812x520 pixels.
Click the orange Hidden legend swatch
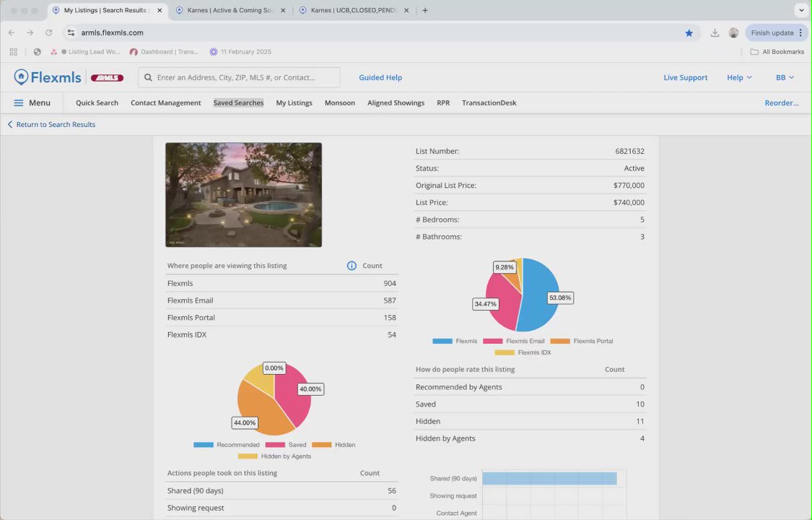(x=322, y=445)
